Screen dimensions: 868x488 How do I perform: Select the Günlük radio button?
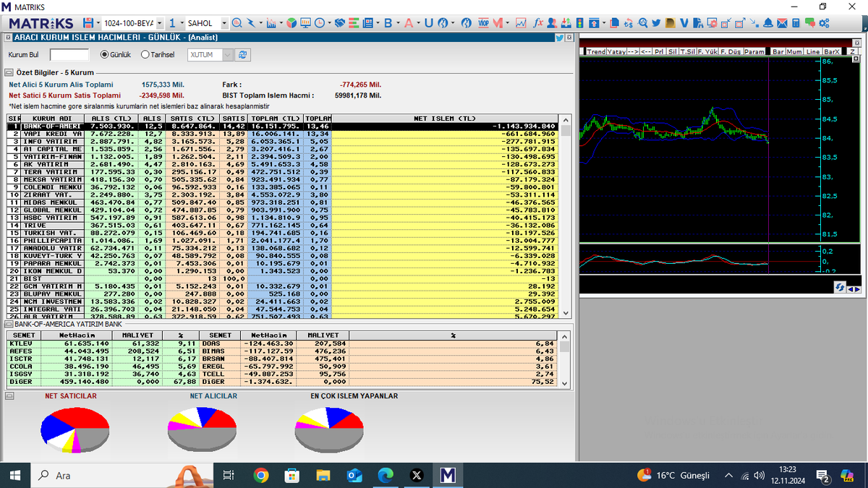click(104, 55)
